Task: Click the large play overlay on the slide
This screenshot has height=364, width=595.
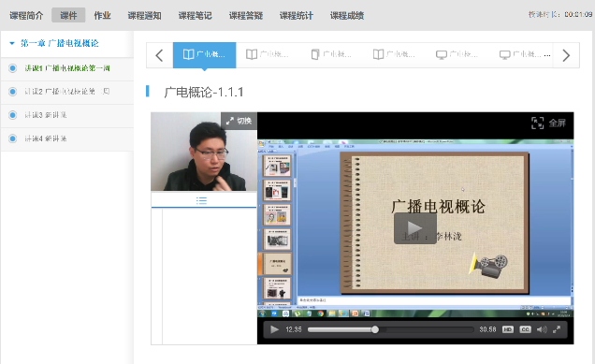Action: (414, 228)
